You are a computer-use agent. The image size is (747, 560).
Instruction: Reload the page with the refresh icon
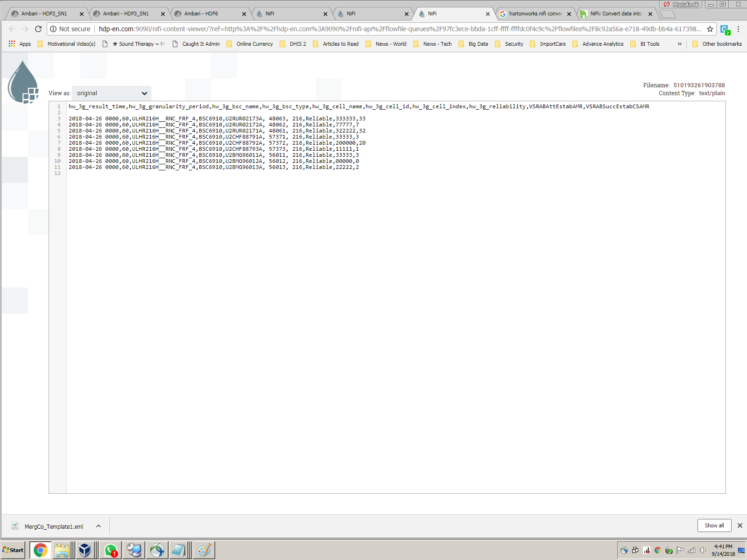pos(38,28)
